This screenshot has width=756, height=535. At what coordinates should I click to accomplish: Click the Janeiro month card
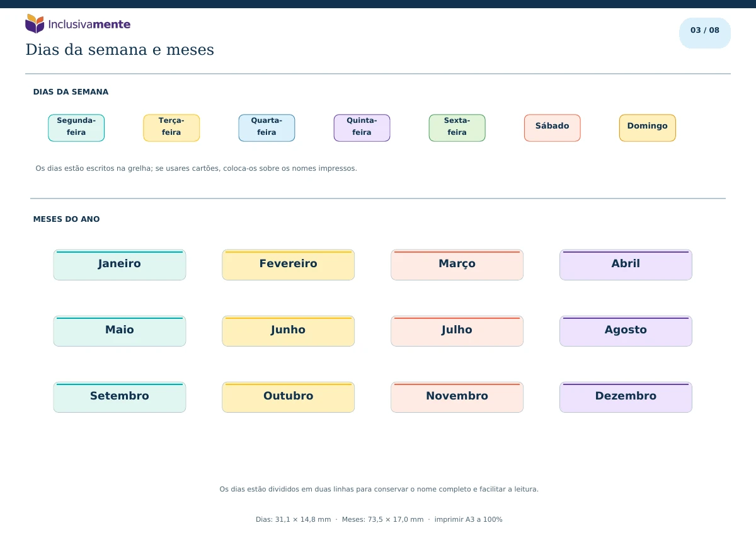[120, 265]
